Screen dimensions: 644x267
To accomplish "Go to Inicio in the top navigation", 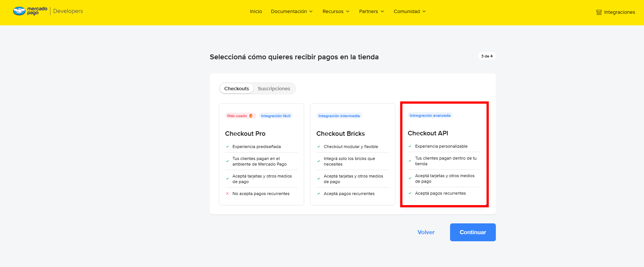I will 256,12.
